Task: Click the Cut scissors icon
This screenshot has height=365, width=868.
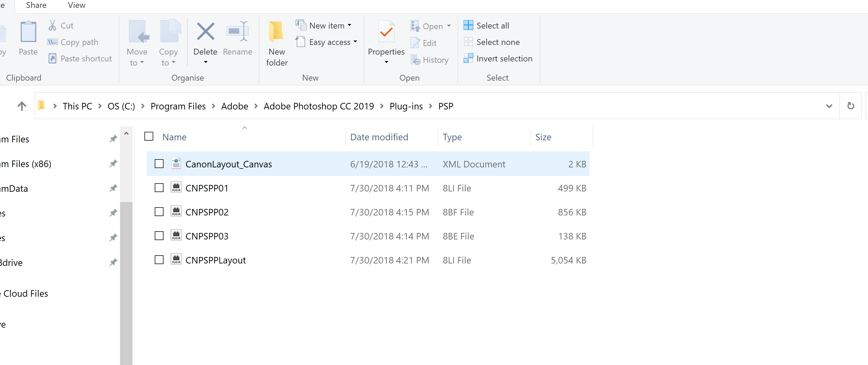Action: click(x=52, y=25)
